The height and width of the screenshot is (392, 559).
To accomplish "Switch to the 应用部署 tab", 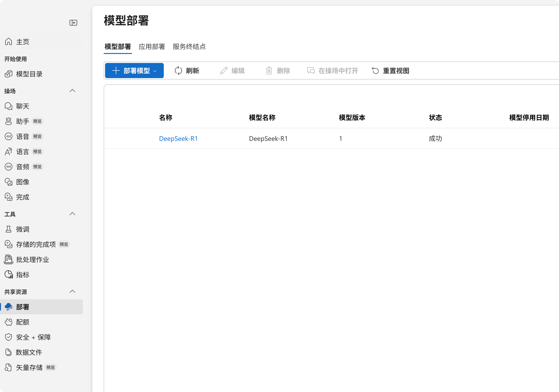I will (152, 46).
